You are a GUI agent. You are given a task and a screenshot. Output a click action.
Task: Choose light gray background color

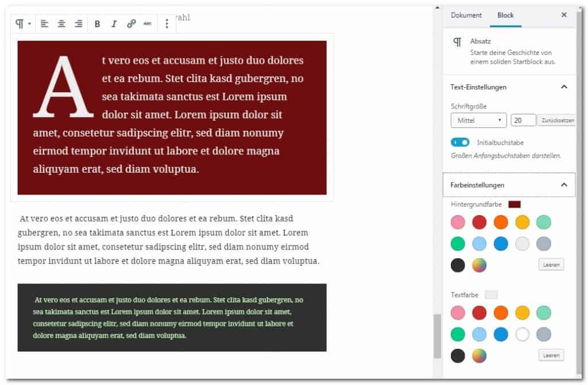(523, 244)
